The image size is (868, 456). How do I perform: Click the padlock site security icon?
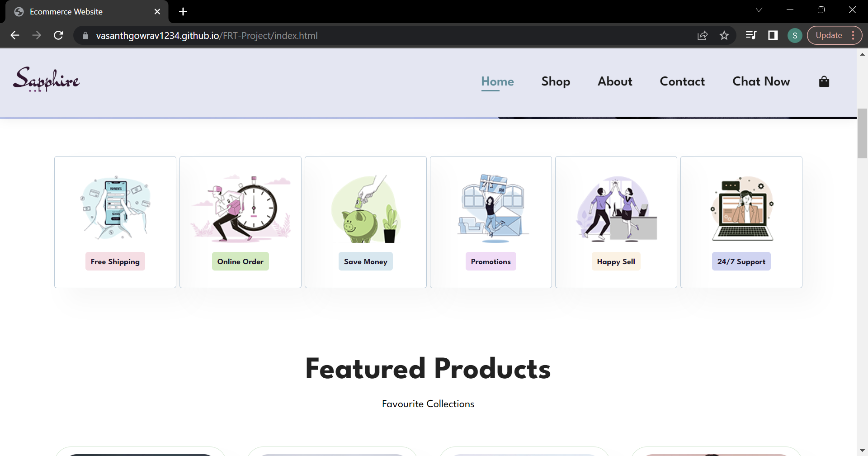click(85, 35)
